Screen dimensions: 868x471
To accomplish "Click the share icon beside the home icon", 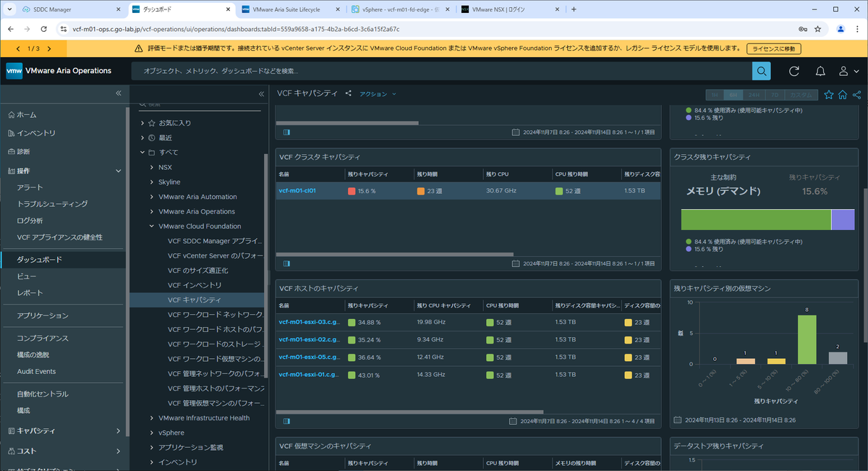I will tap(856, 94).
